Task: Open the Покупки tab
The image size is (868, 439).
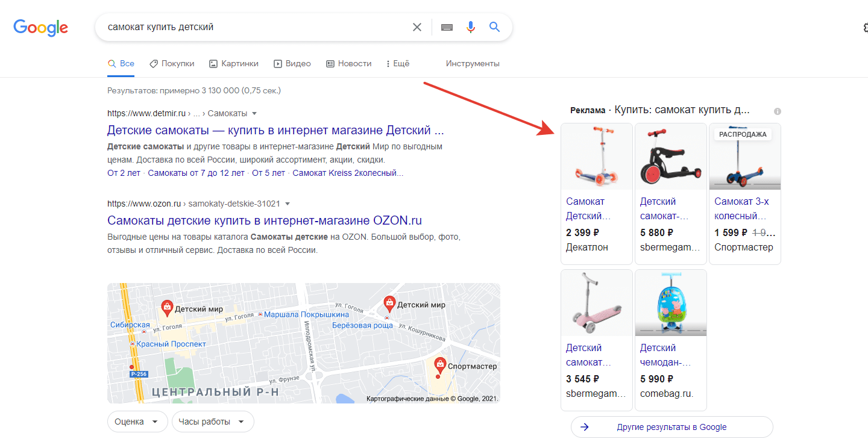Action: (172, 63)
